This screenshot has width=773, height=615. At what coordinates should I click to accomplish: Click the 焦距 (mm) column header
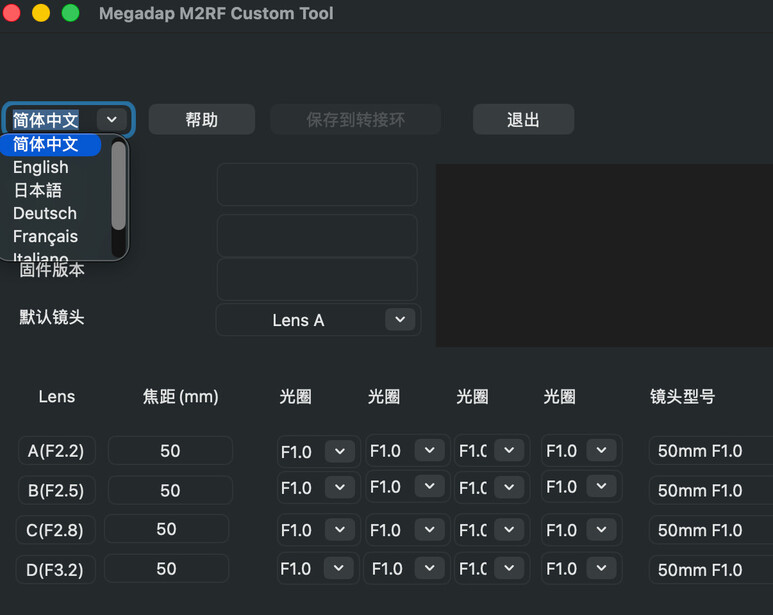(180, 397)
